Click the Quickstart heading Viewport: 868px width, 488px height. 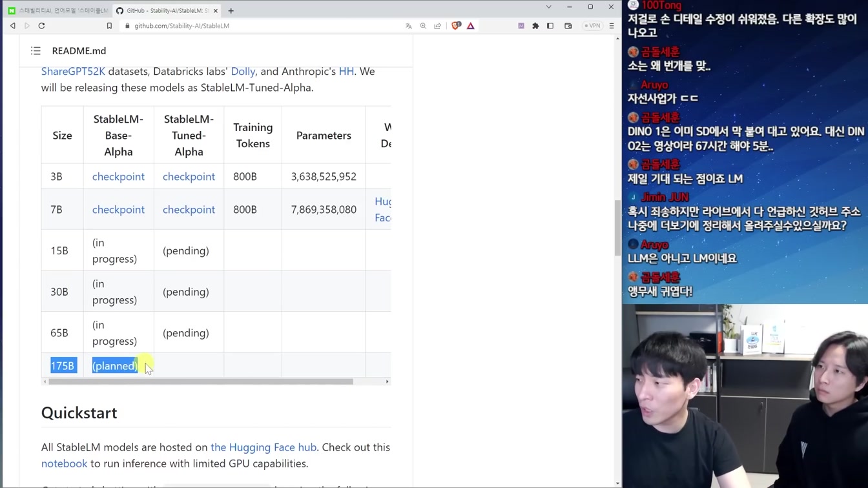79,413
